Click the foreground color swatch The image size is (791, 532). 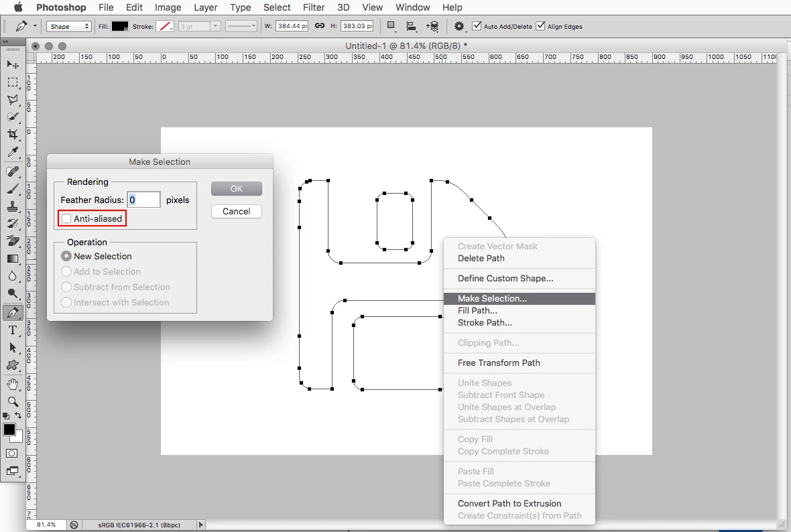click(x=9, y=429)
